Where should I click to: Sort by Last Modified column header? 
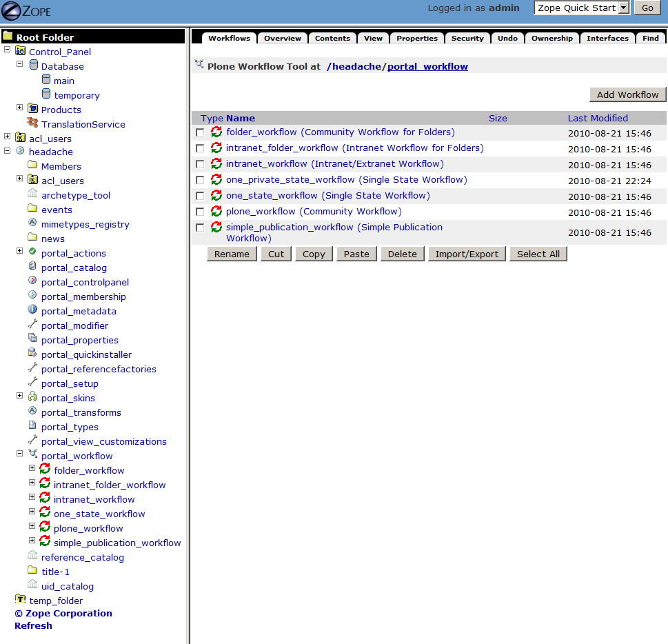click(598, 118)
